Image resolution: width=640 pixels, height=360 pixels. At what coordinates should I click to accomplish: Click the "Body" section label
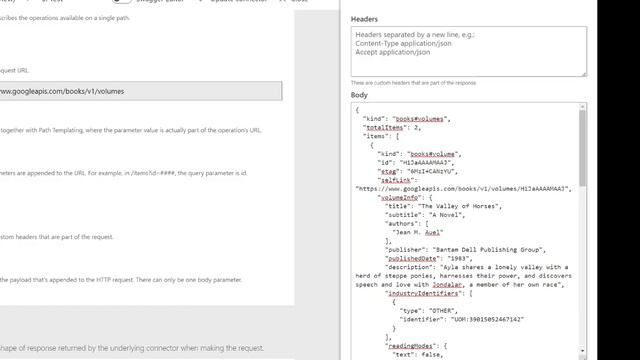click(x=359, y=95)
